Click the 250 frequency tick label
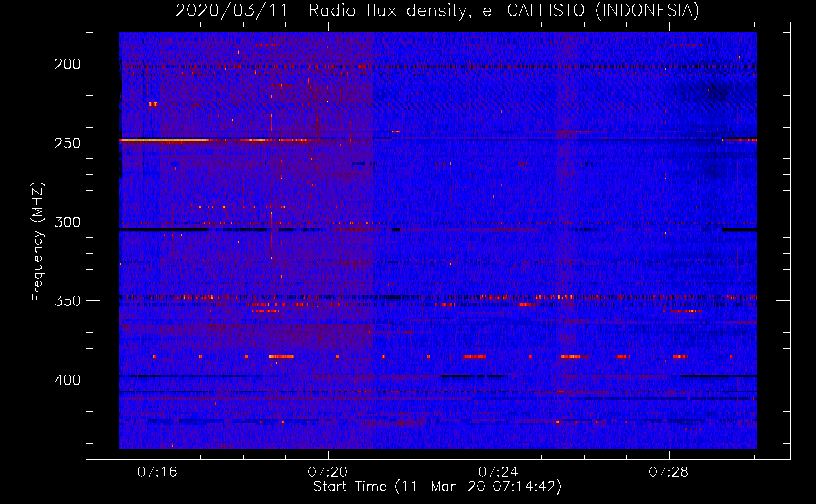This screenshot has height=504, width=816. point(68,143)
